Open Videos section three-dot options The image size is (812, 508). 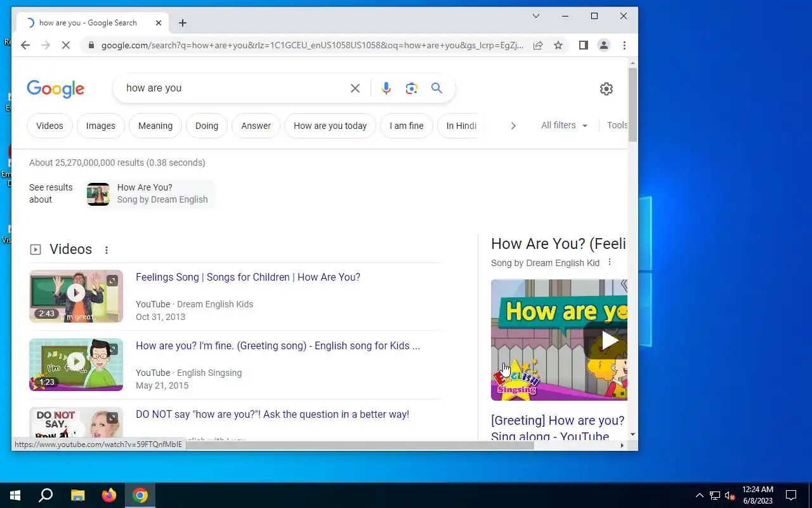(107, 250)
